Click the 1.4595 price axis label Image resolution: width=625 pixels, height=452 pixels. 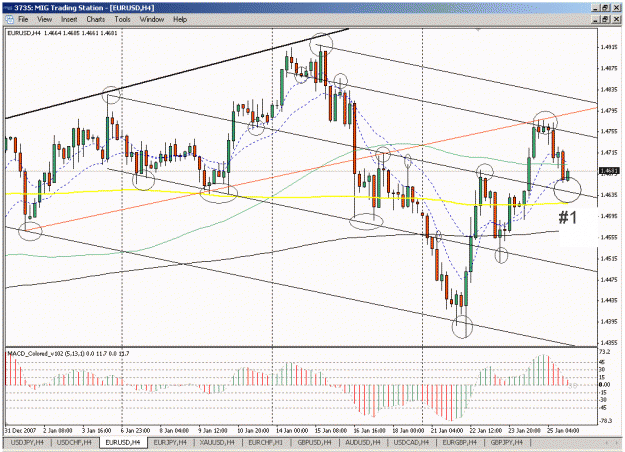(x=608, y=216)
